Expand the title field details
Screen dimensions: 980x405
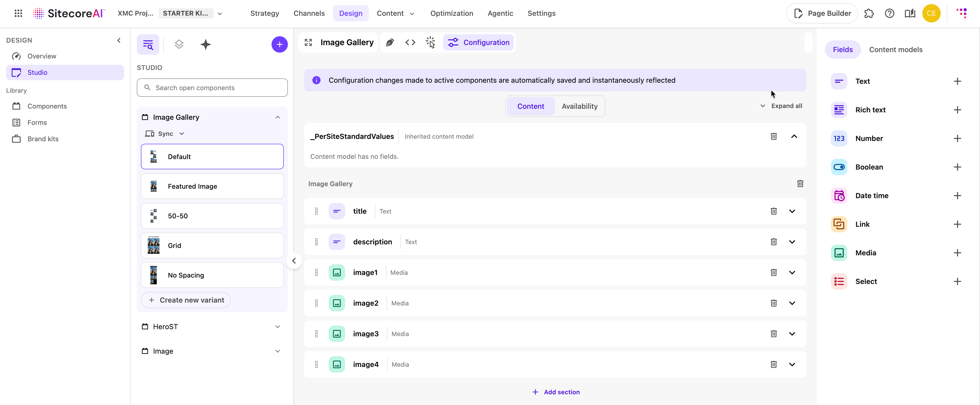click(x=792, y=211)
